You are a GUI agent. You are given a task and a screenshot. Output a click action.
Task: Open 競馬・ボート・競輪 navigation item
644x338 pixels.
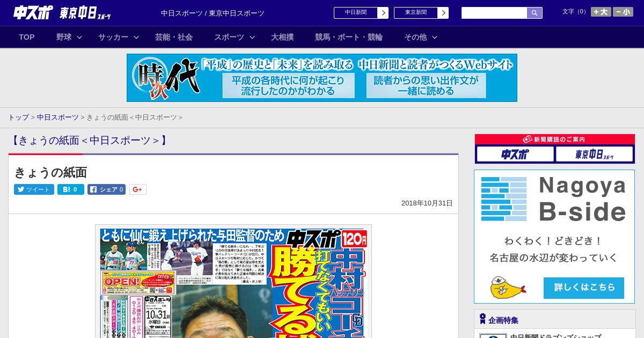coord(349,37)
